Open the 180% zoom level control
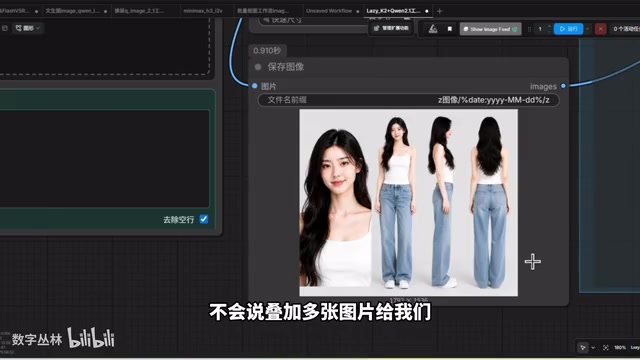 pos(620,348)
